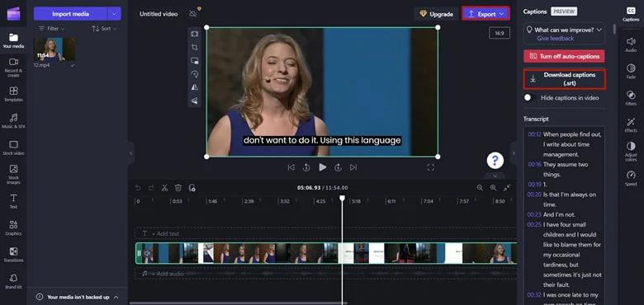Skip to the start of video

coord(291,167)
